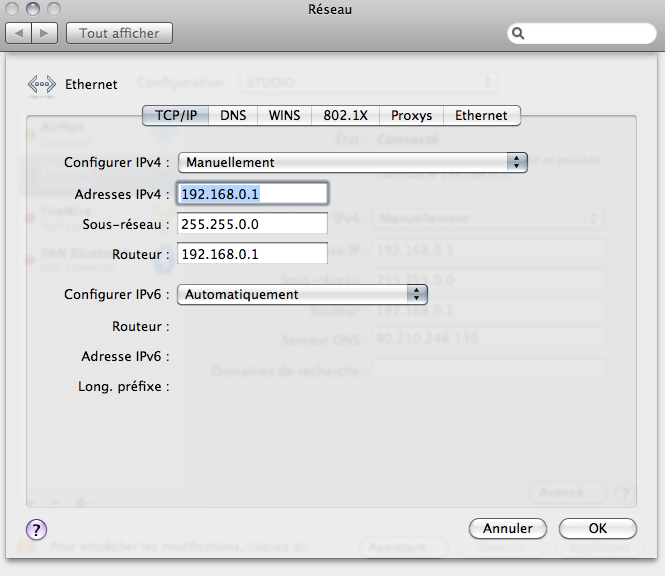Image resolution: width=665 pixels, height=576 pixels.
Task: Open the Configurer IPv4 dropdown
Action: tap(352, 162)
